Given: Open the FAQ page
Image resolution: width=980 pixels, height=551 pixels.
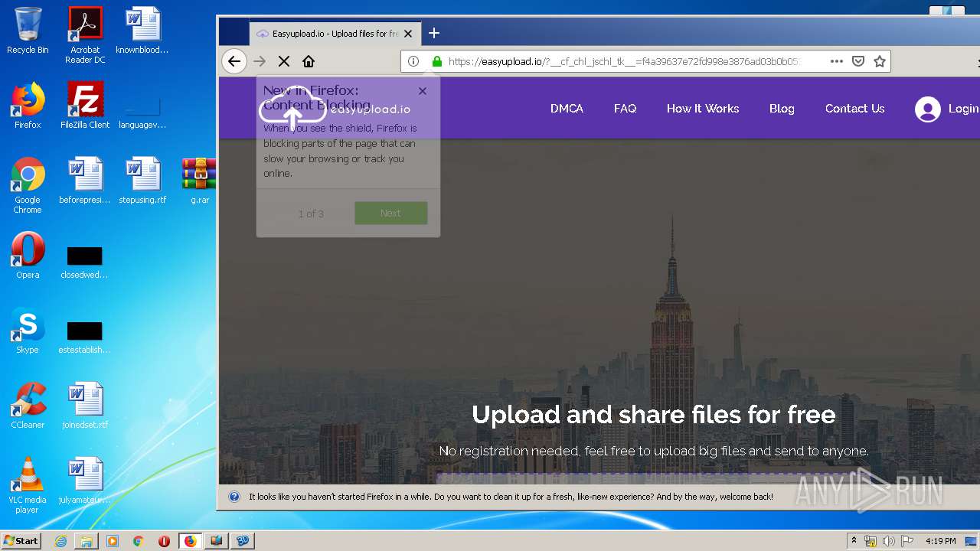Looking at the screenshot, I should pyautogui.click(x=625, y=109).
